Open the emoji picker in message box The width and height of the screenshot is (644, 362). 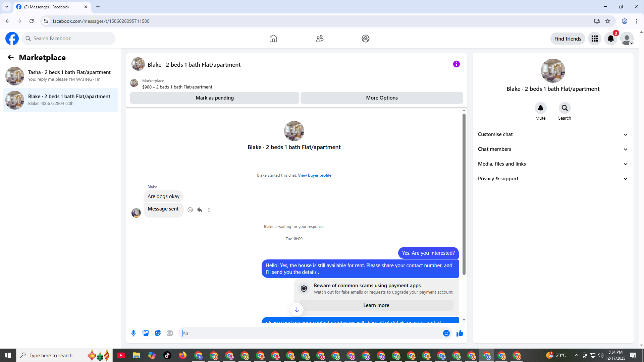tap(446, 333)
